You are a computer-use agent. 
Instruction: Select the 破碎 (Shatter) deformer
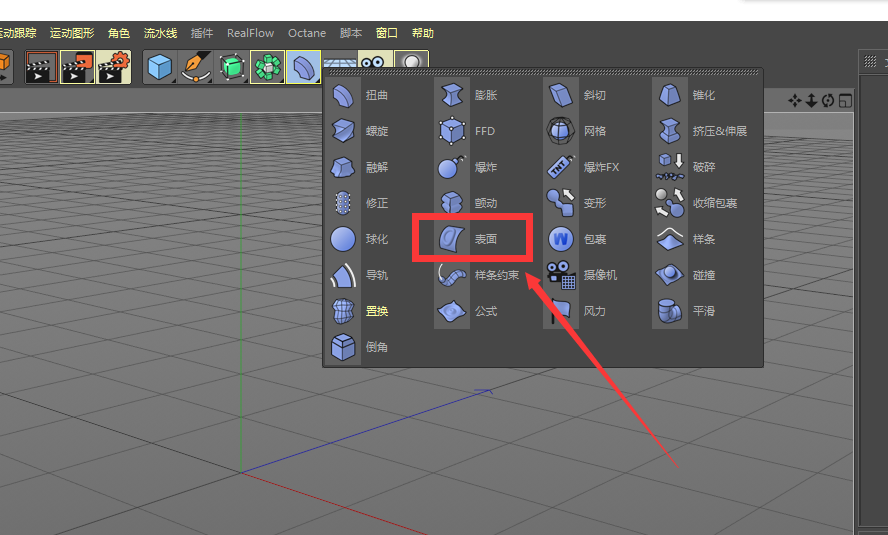tap(686, 167)
